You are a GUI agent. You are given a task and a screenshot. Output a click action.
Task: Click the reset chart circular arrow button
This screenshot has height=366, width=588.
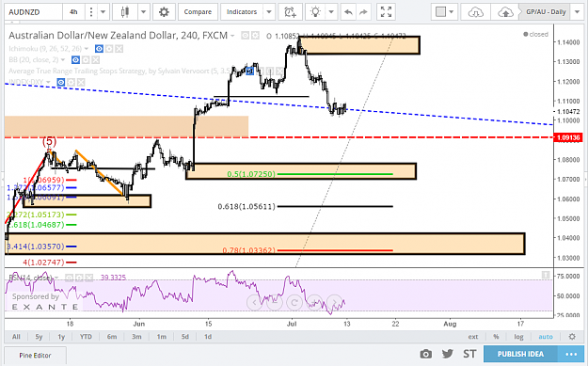pos(294,302)
